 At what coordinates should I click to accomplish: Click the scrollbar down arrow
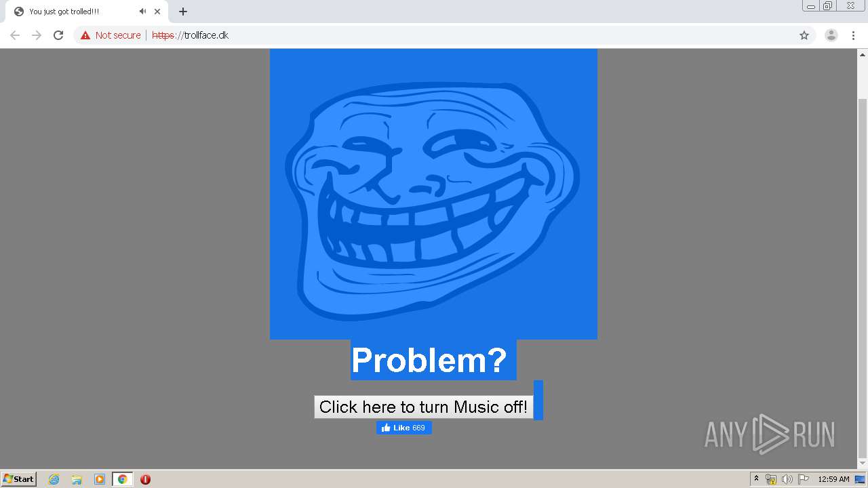[863, 464]
